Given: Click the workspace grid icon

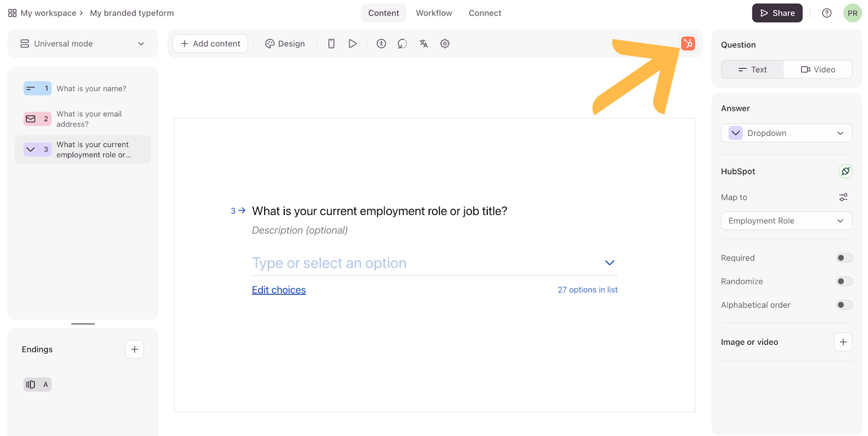Looking at the screenshot, I should coord(12,13).
